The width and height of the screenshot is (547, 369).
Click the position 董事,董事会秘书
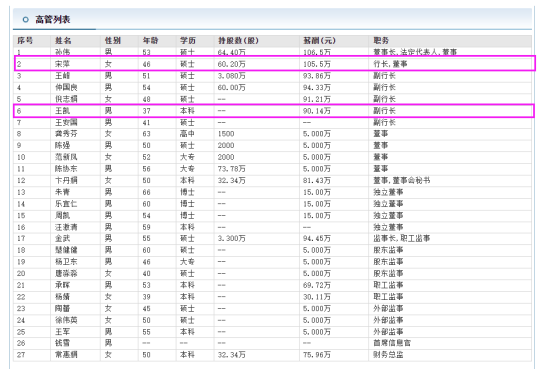[x=402, y=181]
